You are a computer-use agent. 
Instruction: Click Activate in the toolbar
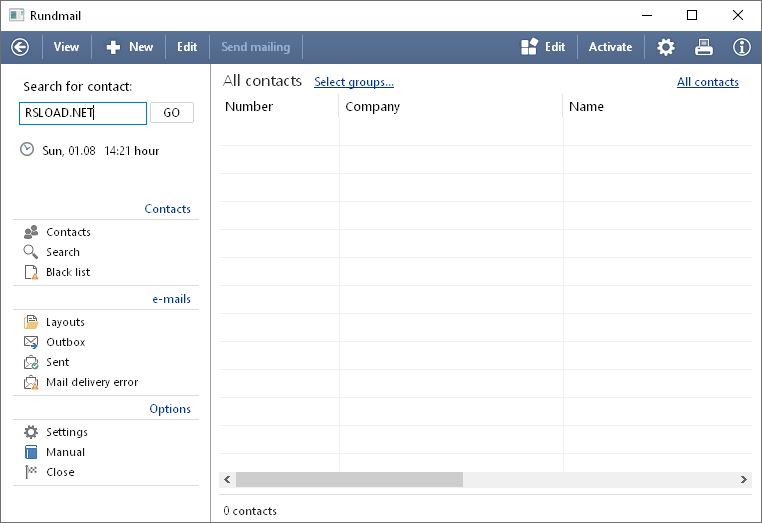point(610,47)
